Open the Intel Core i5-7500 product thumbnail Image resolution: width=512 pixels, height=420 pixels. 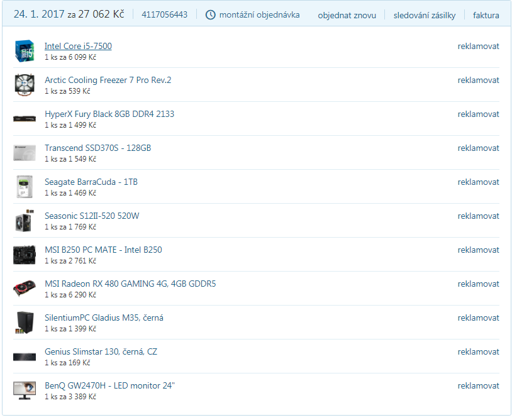tap(25, 51)
